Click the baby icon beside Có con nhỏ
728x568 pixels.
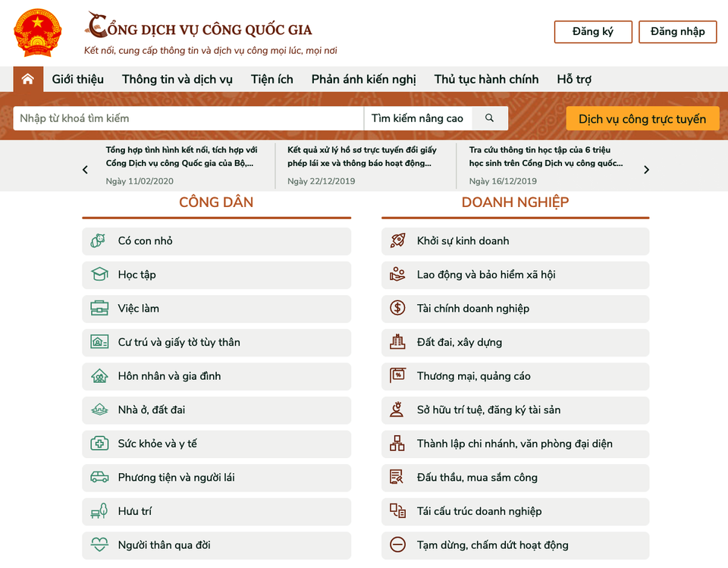(x=99, y=240)
